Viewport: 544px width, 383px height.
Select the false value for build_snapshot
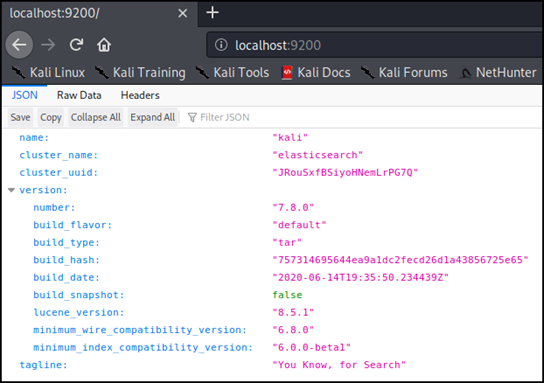(x=287, y=295)
